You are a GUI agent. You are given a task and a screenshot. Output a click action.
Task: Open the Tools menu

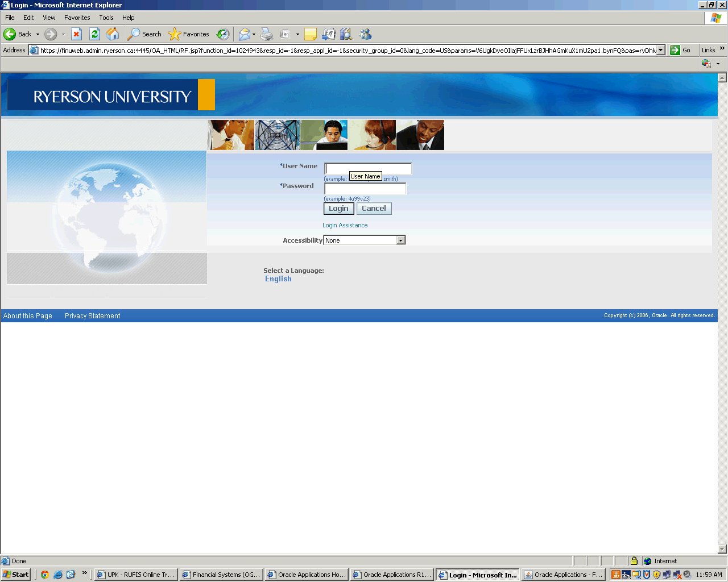click(106, 18)
